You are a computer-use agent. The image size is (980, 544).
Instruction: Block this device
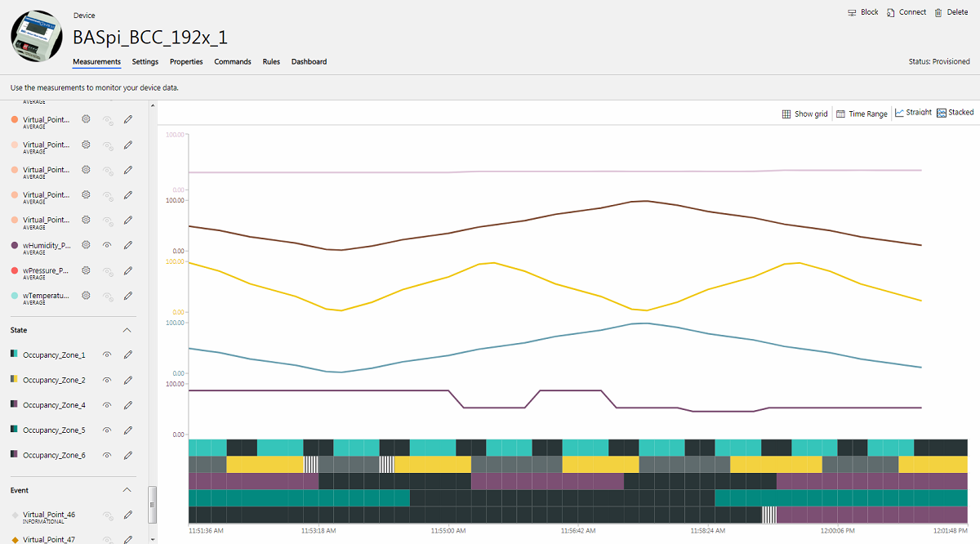[x=863, y=12]
